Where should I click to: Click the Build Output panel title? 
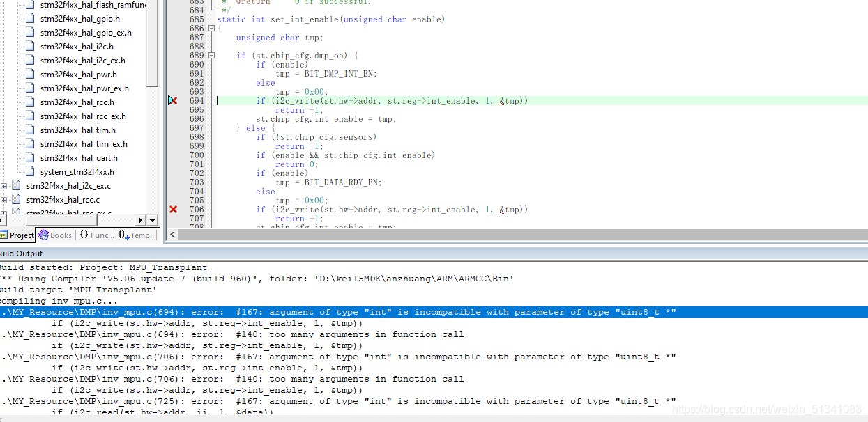tap(20, 253)
